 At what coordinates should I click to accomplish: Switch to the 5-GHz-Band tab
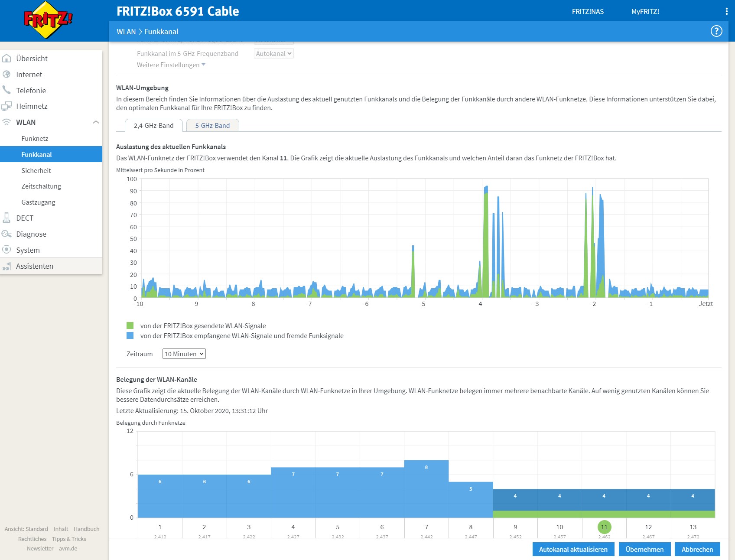tap(212, 126)
